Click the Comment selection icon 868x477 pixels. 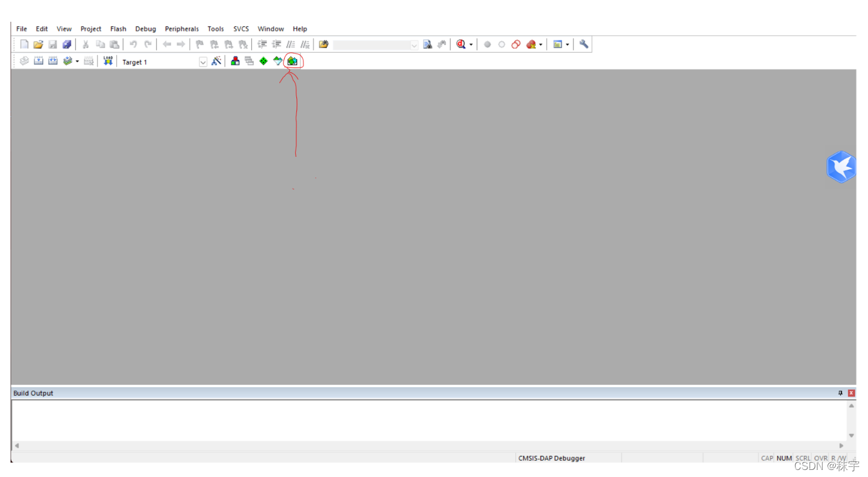coord(291,44)
